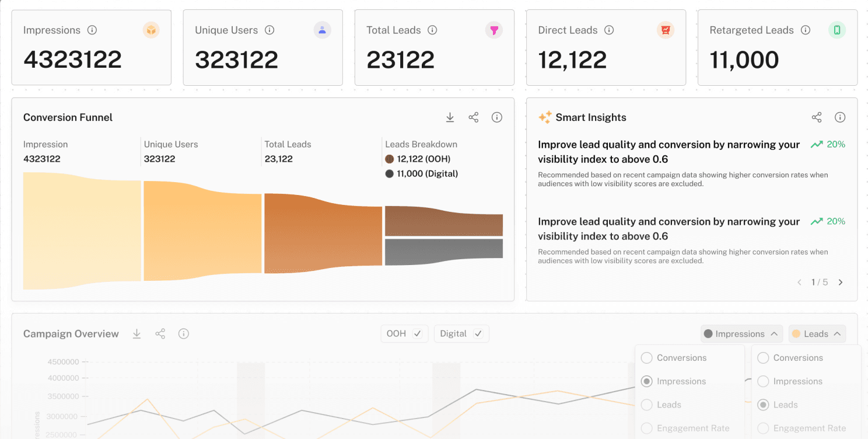Share the Smart Insights panel
868x439 pixels.
(817, 117)
